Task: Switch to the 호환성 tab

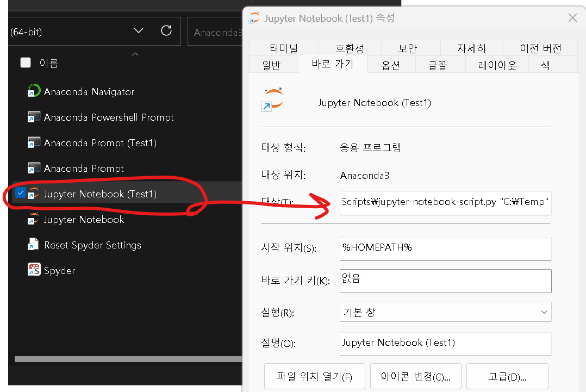Action: (x=350, y=48)
